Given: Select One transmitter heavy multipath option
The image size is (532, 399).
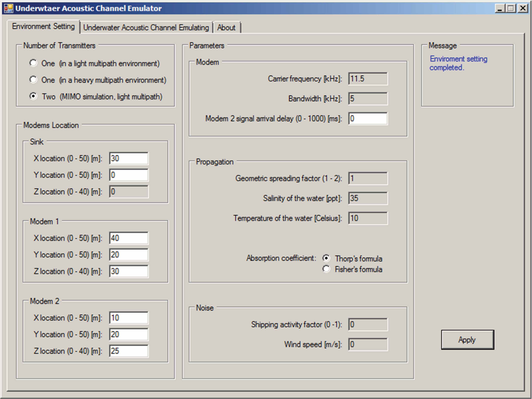Looking at the screenshot, I should pos(33,80).
